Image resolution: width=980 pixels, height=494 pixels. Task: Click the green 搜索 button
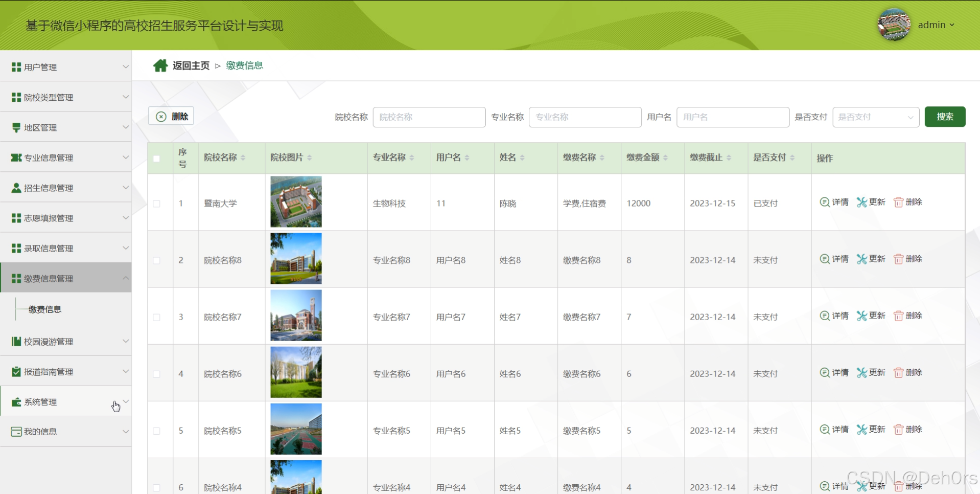[x=945, y=117]
